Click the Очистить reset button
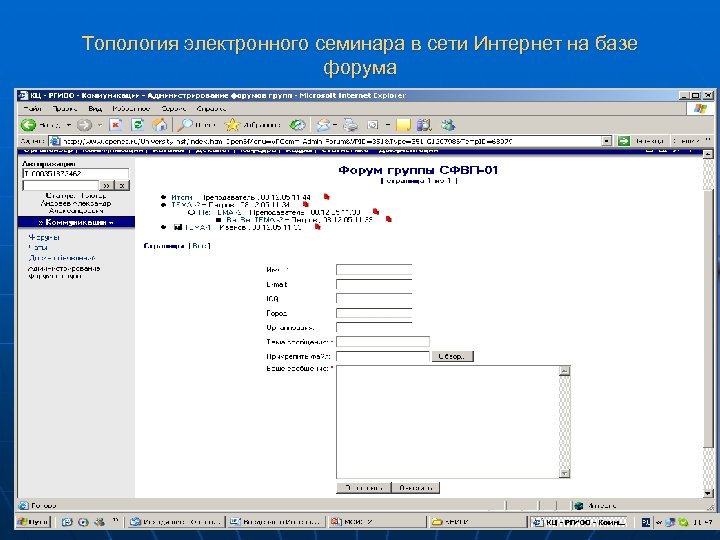Image resolution: width=720 pixels, height=540 pixels. coord(416,488)
